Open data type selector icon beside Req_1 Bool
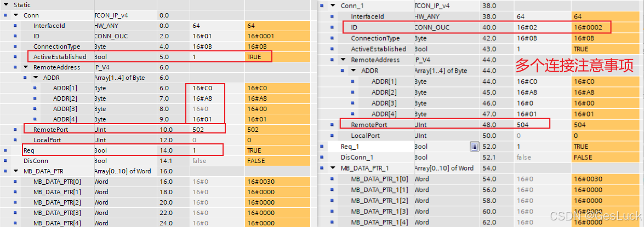 point(474,146)
